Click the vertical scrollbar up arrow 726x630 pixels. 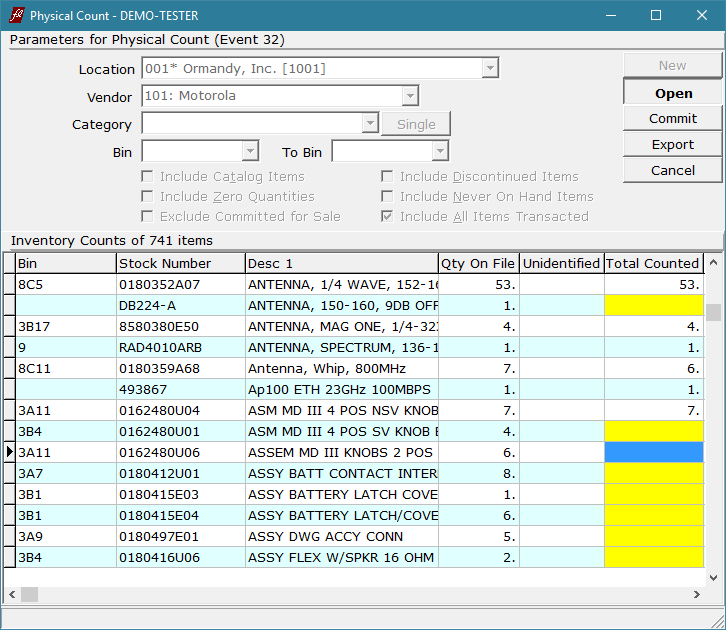pos(713,263)
